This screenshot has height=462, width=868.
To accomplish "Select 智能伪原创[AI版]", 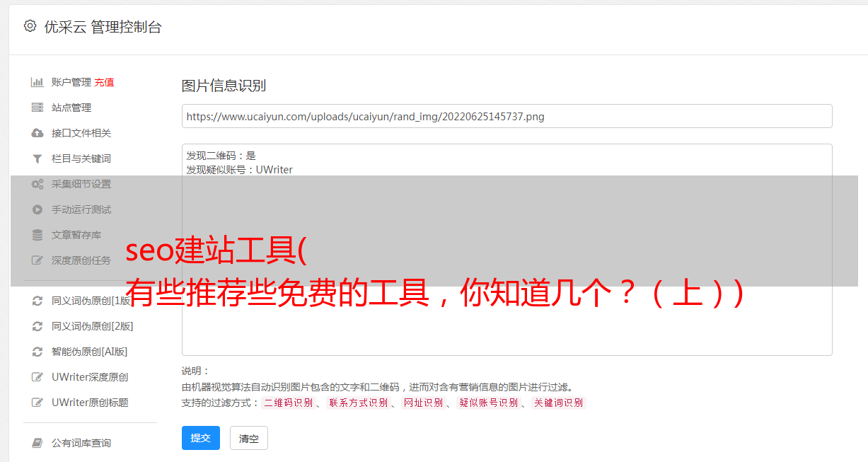I will click(90, 352).
